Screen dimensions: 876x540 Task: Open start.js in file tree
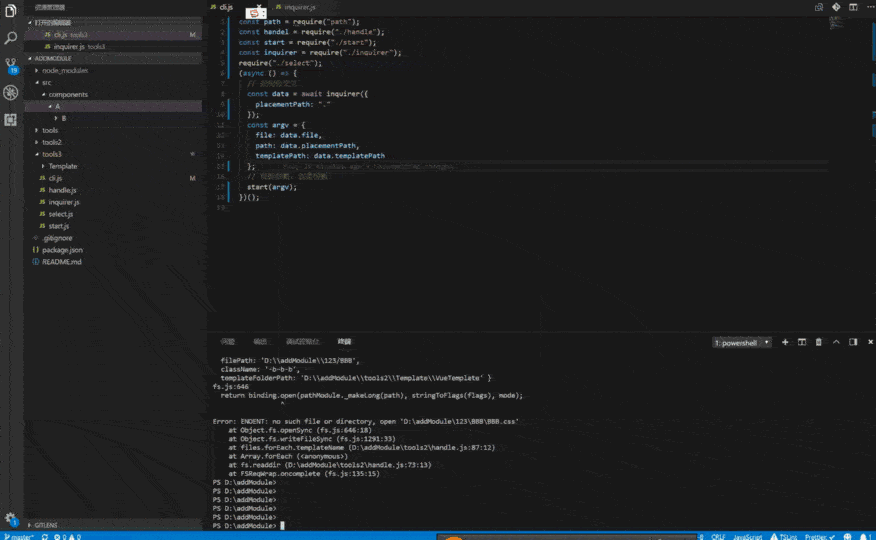[x=113, y=226]
